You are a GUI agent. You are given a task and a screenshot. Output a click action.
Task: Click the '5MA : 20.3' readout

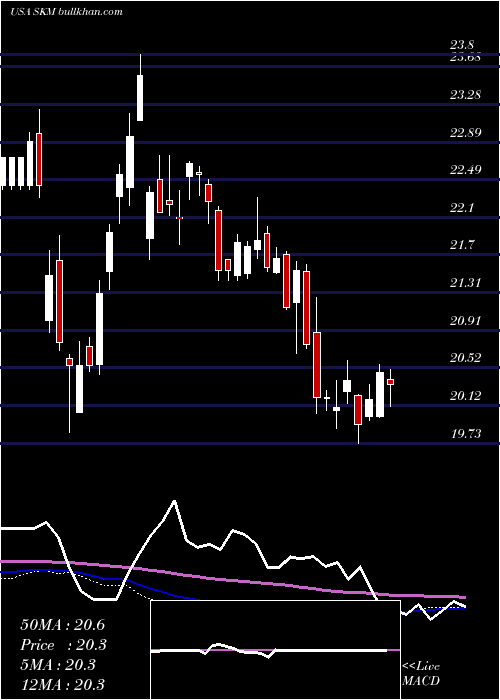[x=58, y=665]
